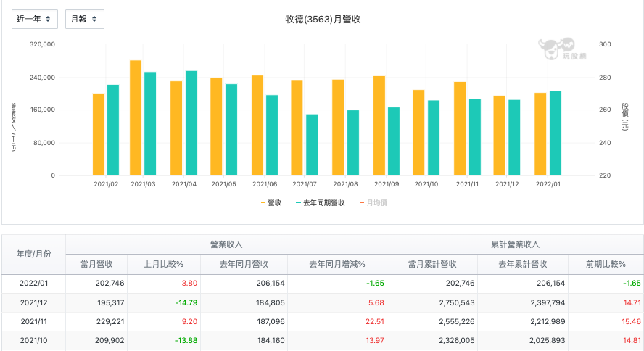The image size is (644, 351).
Task: Click the orange 2021/06 revenue bar
Action: pos(257,125)
